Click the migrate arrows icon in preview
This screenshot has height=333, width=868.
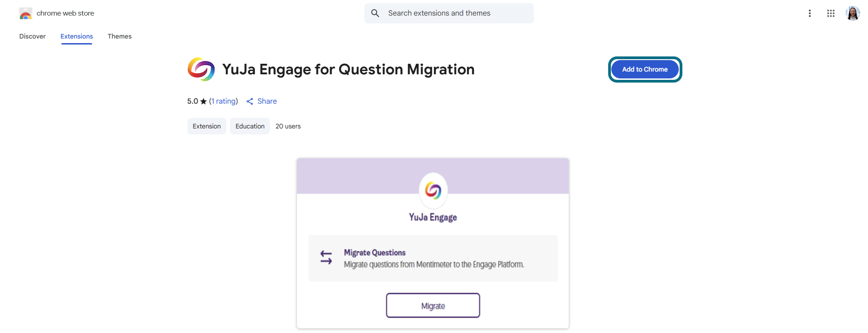click(x=326, y=257)
